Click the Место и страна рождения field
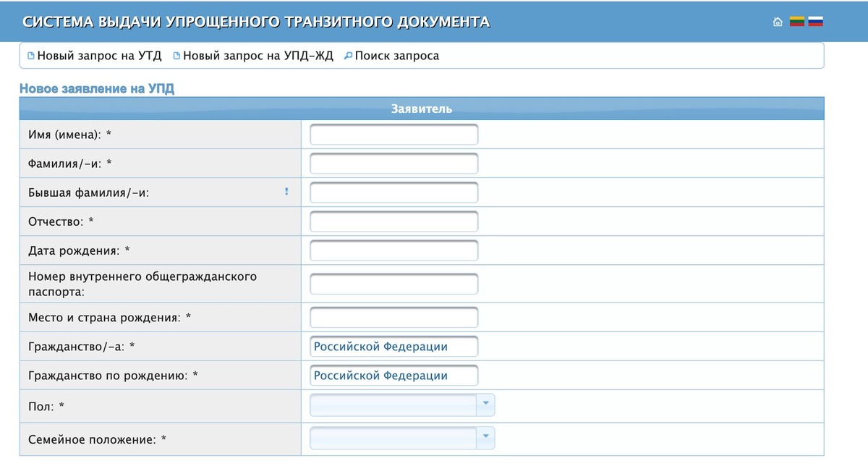This screenshot has width=868, height=469. point(393,316)
